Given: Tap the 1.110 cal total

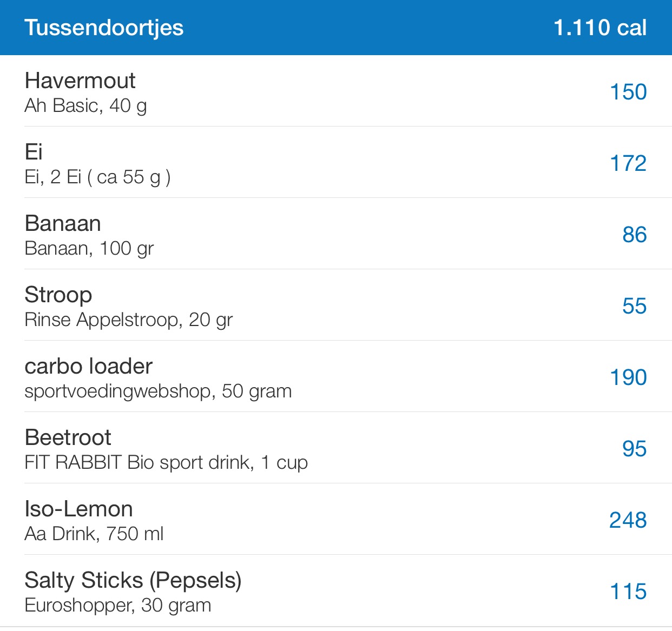Looking at the screenshot, I should [x=599, y=28].
